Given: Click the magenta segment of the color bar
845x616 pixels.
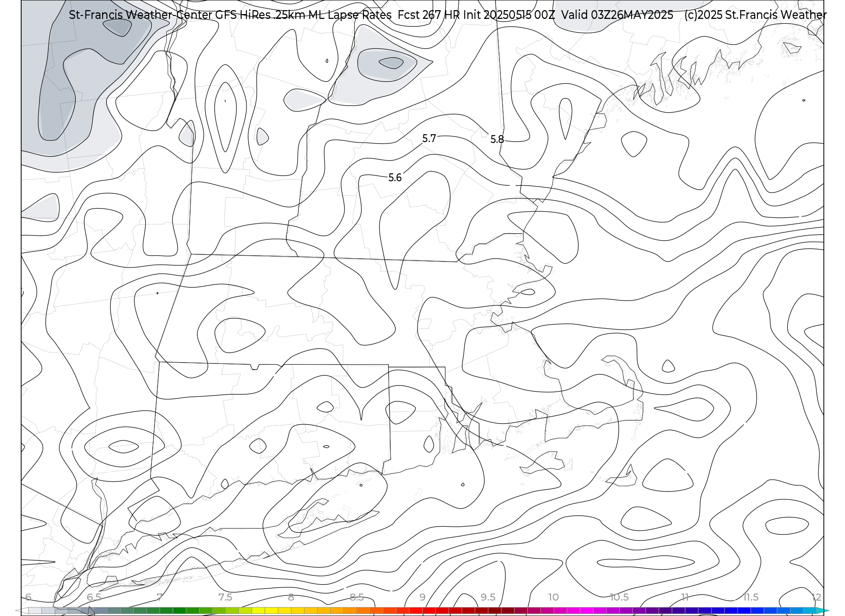Looking at the screenshot, I should point(587,611).
